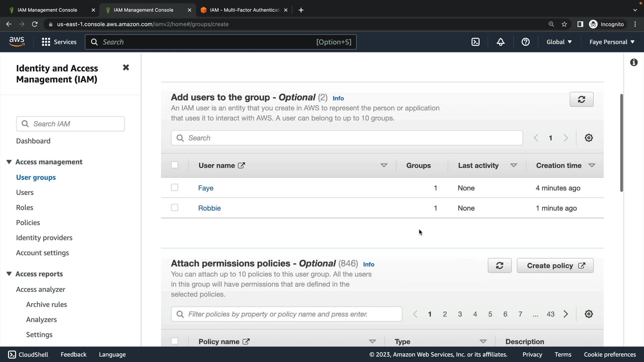The height and width of the screenshot is (362, 644).
Task: Click the Create policy button
Action: 555,265
